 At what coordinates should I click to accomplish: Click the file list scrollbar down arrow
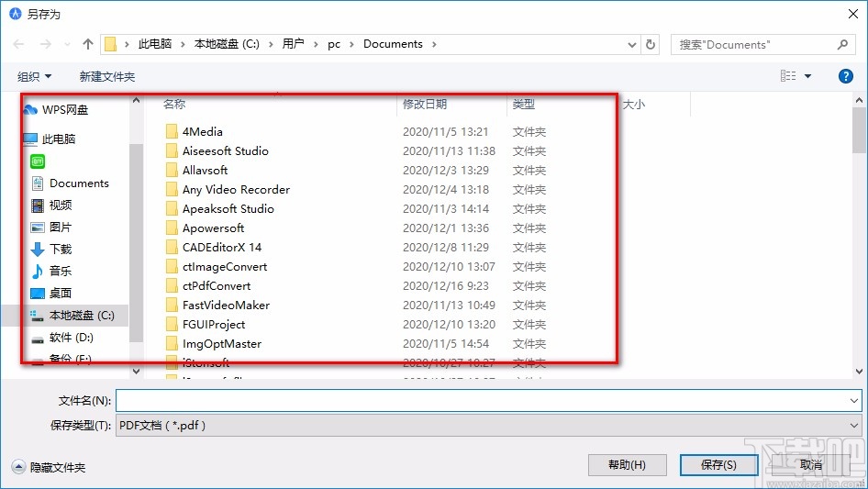pos(859,372)
